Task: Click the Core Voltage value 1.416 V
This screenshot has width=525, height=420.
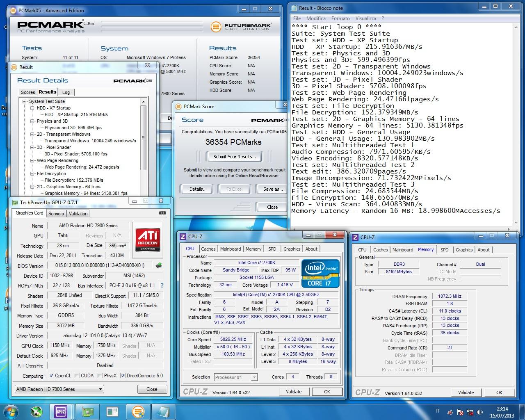Action: pos(285,285)
